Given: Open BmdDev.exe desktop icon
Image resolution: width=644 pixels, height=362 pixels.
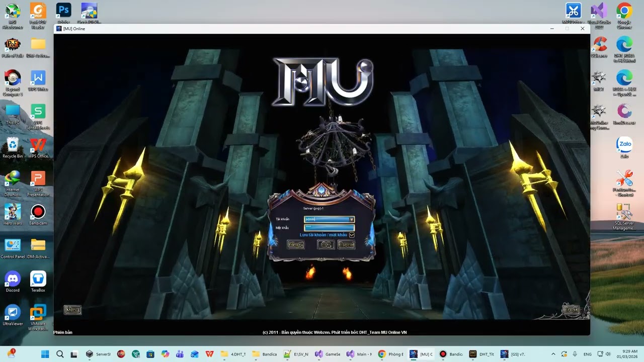Looking at the screenshot, I should [624, 114].
